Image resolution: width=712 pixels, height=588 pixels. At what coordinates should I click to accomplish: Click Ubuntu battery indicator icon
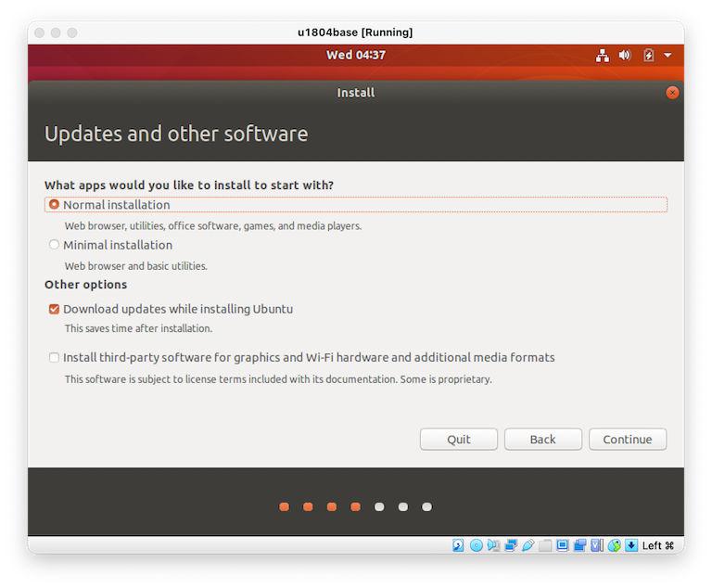coord(648,56)
